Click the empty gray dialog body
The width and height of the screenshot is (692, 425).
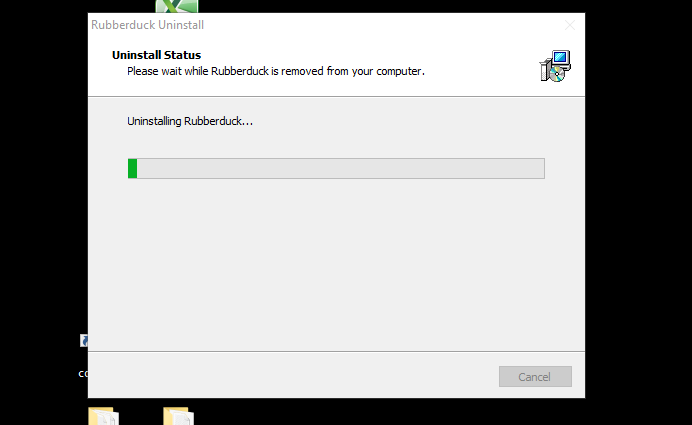pos(336,265)
